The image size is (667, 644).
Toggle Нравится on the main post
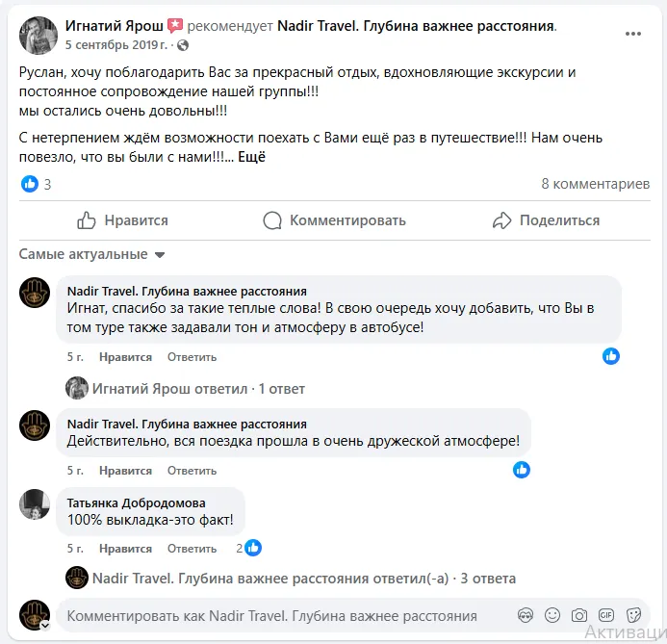122,220
